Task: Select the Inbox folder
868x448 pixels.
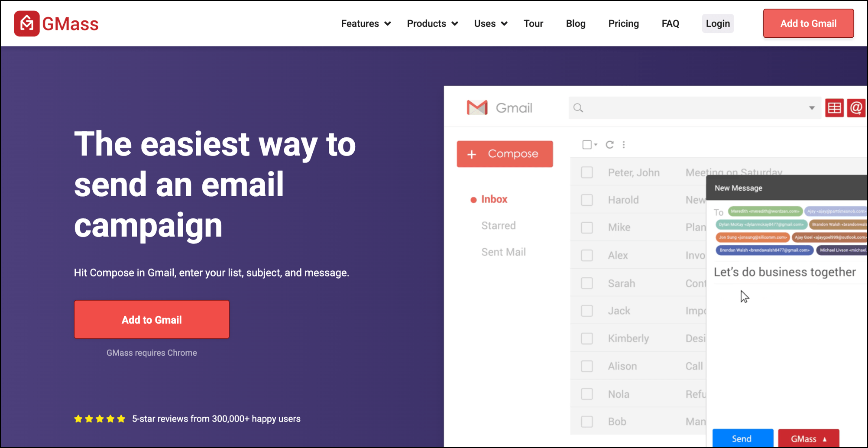Action: coord(494,199)
